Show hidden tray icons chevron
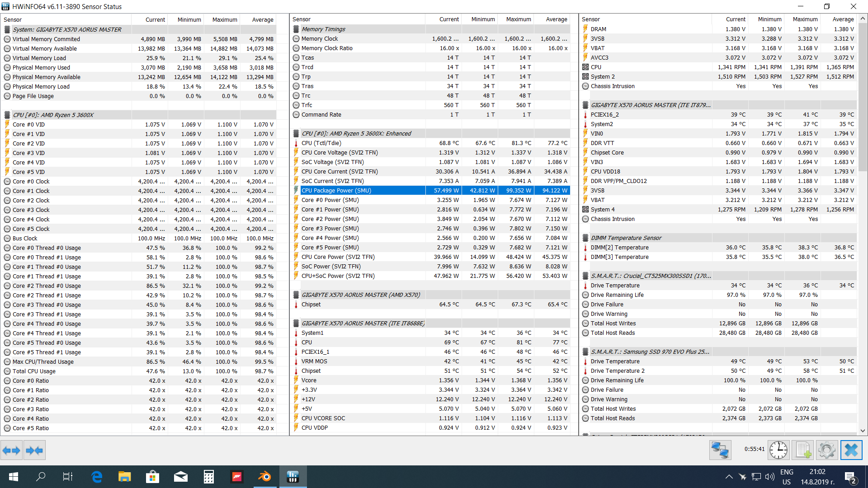This screenshot has width=868, height=488. [x=729, y=477]
